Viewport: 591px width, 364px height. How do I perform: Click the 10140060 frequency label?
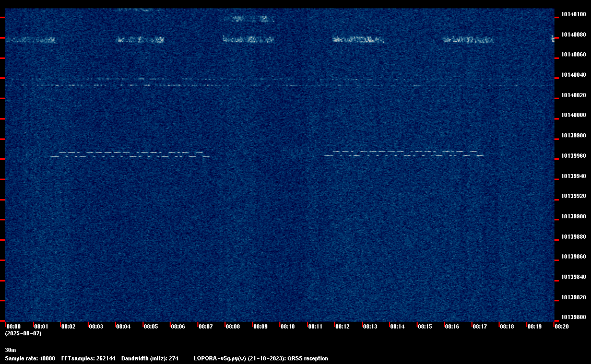pos(574,55)
